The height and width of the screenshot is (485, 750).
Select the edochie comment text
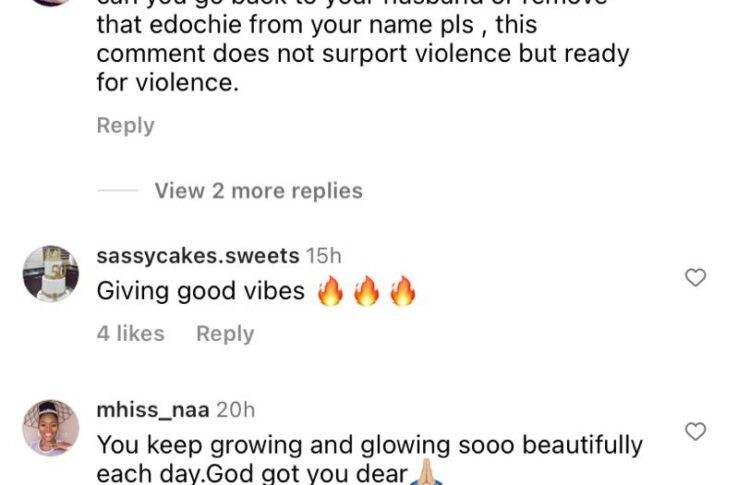tap(363, 48)
